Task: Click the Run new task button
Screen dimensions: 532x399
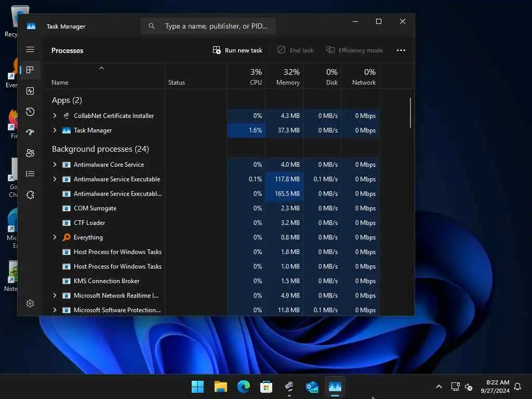Action: 237,50
